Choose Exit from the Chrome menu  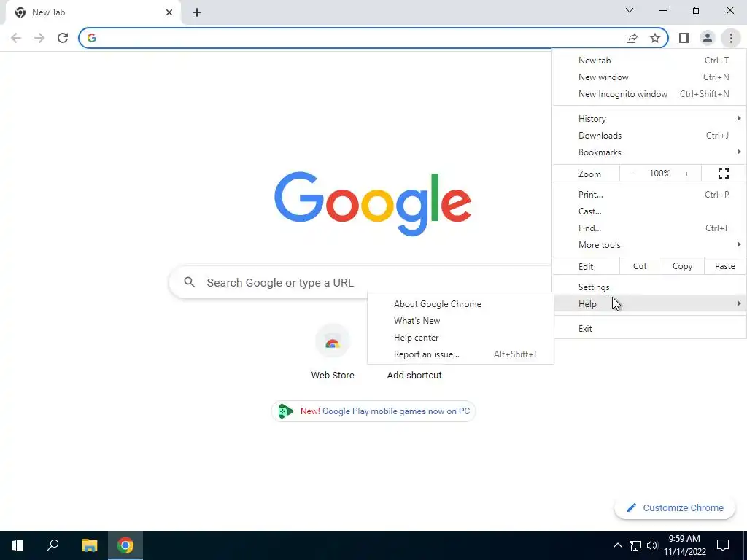650,329
